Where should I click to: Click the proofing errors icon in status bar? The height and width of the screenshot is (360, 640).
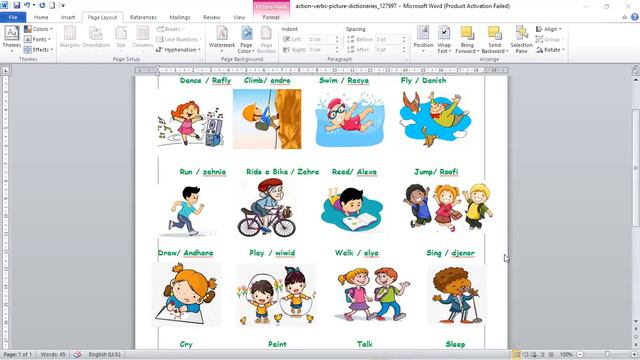tap(78, 354)
